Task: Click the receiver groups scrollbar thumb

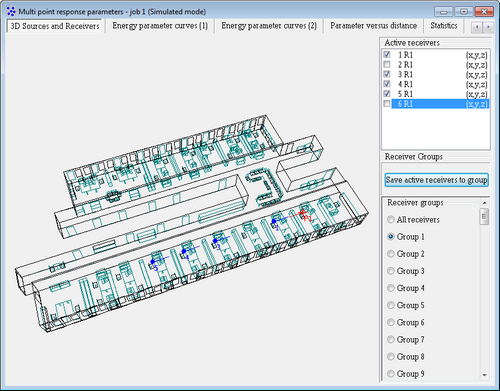Action: click(x=484, y=217)
